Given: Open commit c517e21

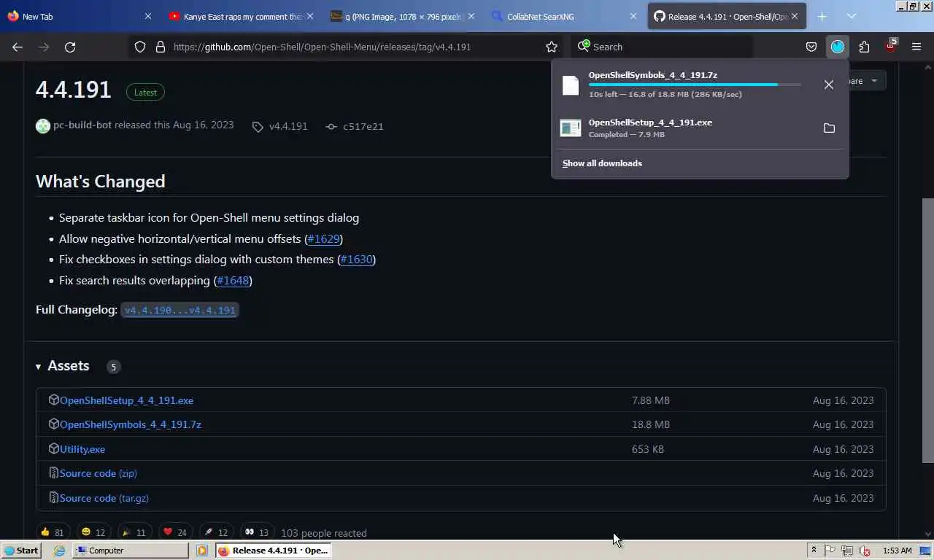Looking at the screenshot, I should [363, 126].
